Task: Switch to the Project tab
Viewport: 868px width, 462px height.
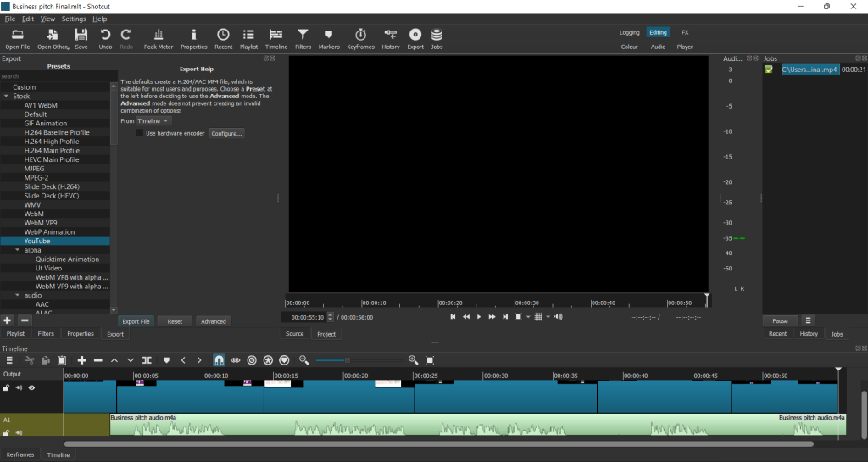Action: 326,334
